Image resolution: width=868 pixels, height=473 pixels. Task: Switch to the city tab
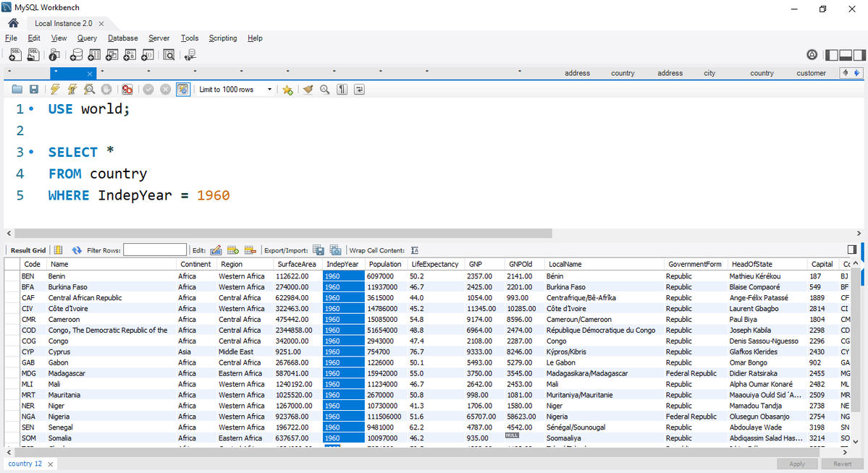coord(709,73)
